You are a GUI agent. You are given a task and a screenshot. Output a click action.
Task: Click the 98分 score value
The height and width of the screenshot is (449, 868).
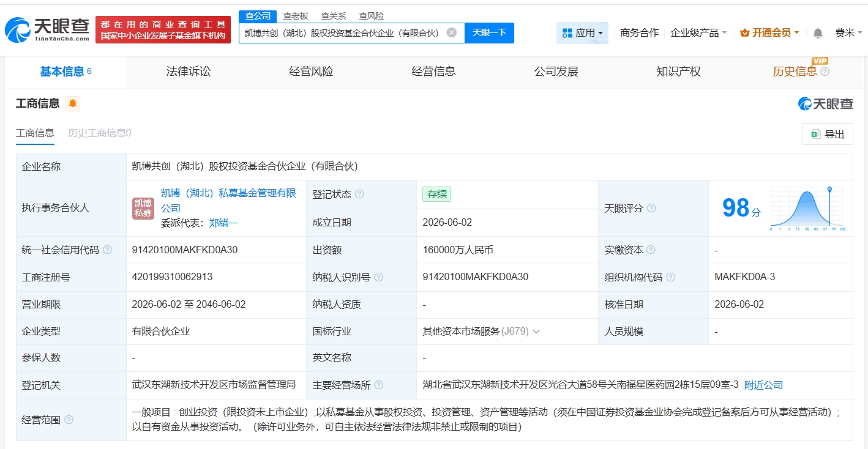point(741,208)
